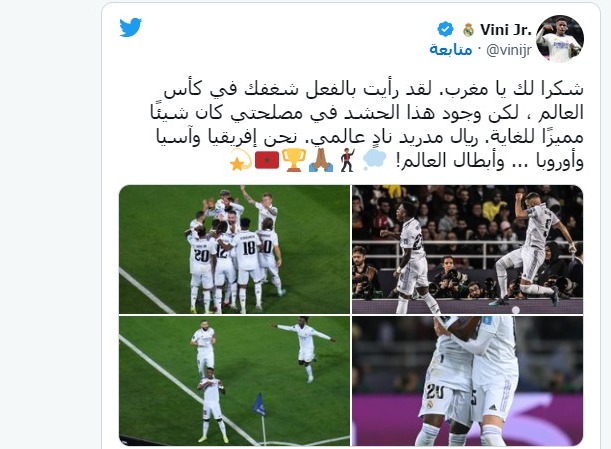Click the folded hands emoji
Screen dimensions: 611x449
pos(321,160)
